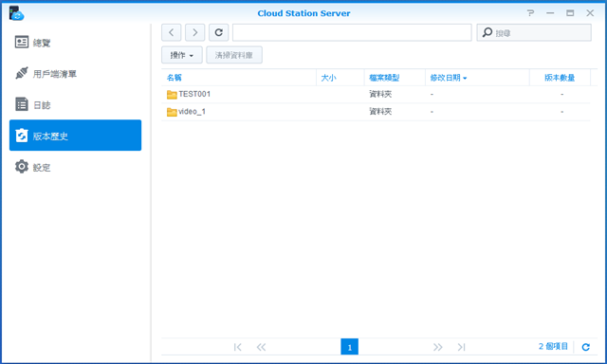Go to next page with double-right arrows
The height and width of the screenshot is (364, 607).
point(438,347)
